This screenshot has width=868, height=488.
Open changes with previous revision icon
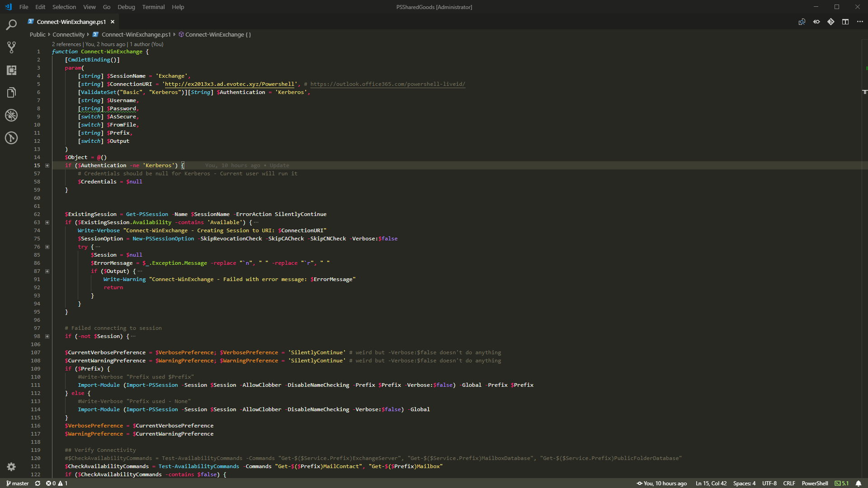pos(816,22)
